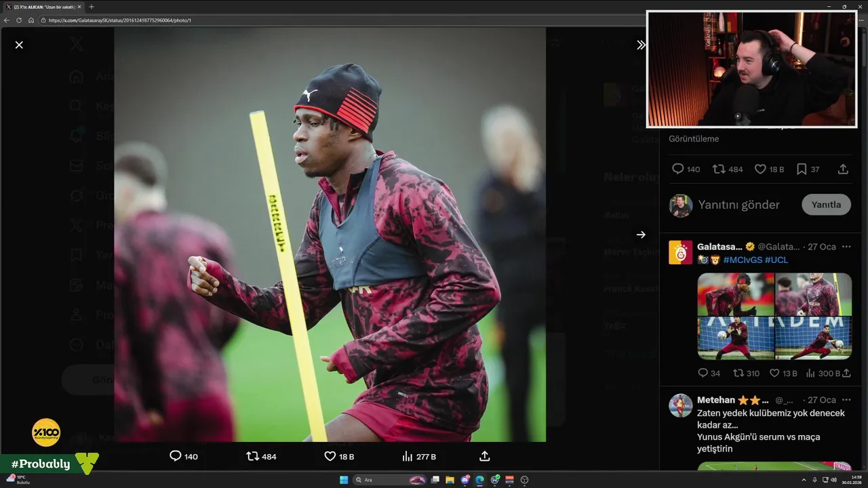Screen dimensions: 868x488
Task: Open a new browser tab
Action: (x=92, y=7)
